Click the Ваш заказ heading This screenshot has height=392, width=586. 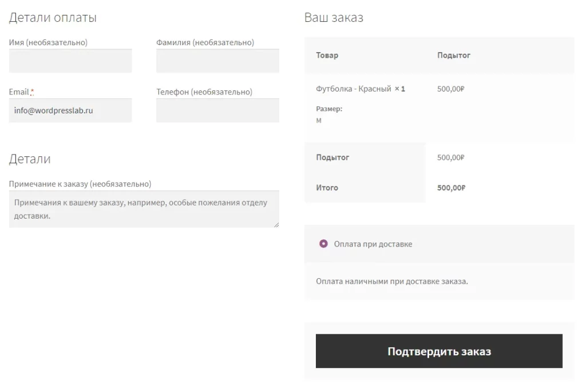click(x=334, y=18)
